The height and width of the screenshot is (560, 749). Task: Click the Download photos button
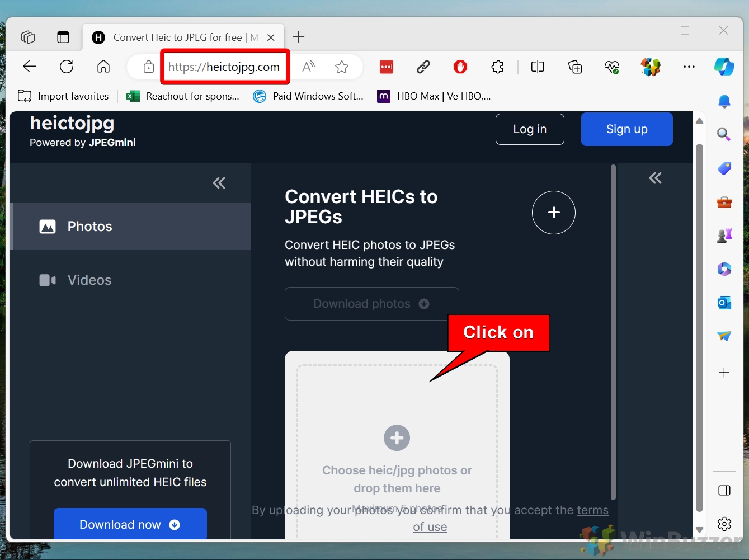[x=372, y=304]
